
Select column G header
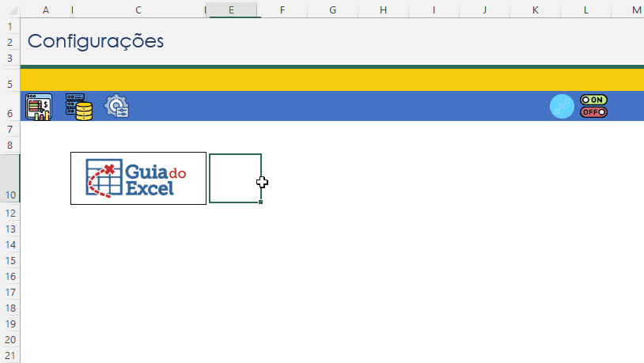[x=332, y=9]
